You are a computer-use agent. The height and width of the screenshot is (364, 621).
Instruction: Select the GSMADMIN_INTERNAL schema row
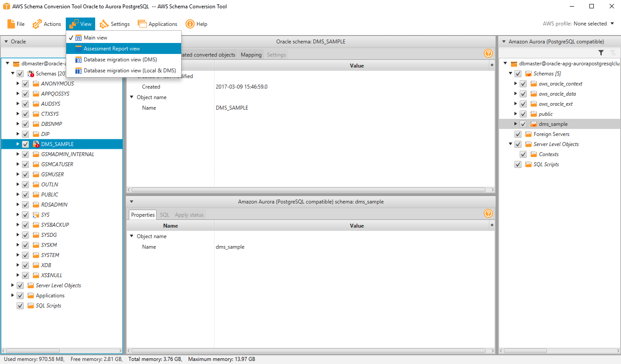coord(62,154)
